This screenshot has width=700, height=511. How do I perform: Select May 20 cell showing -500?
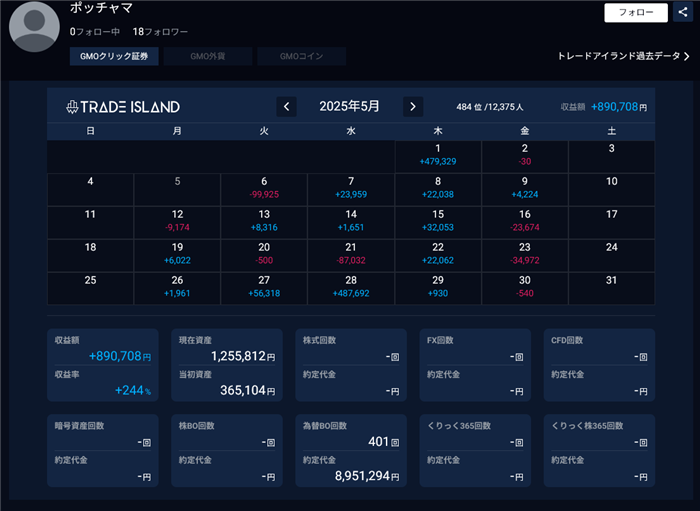pyautogui.click(x=264, y=256)
